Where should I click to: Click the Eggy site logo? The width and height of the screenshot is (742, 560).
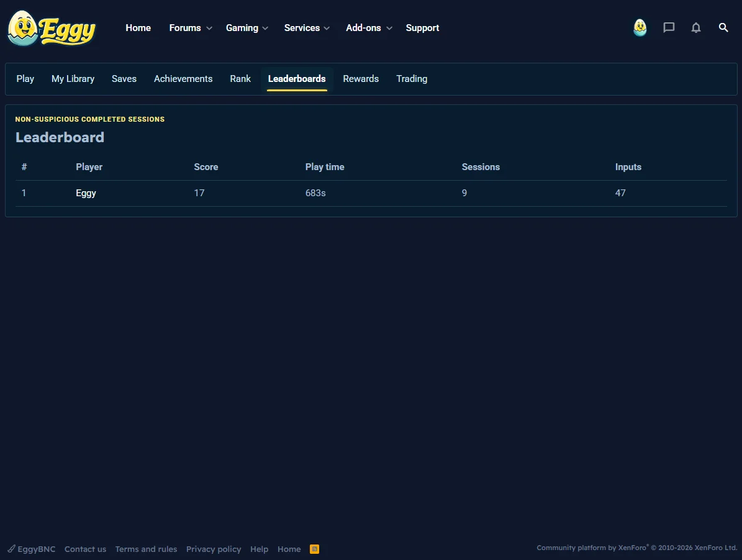(x=52, y=29)
